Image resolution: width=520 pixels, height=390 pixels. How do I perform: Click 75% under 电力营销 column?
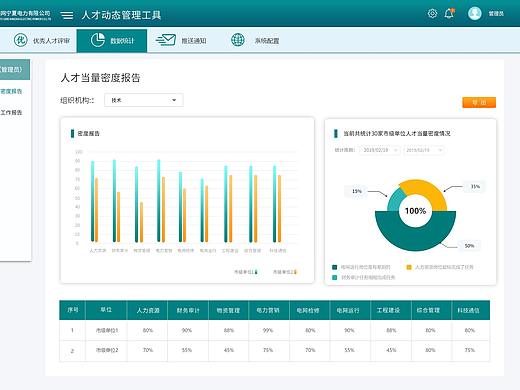tap(268, 350)
